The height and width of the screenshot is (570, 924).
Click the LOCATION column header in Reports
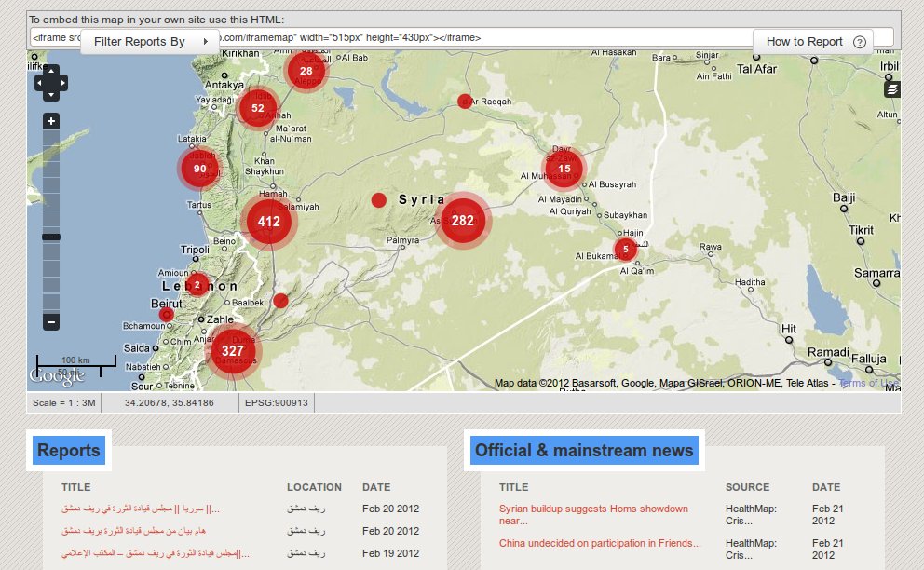[x=314, y=487]
